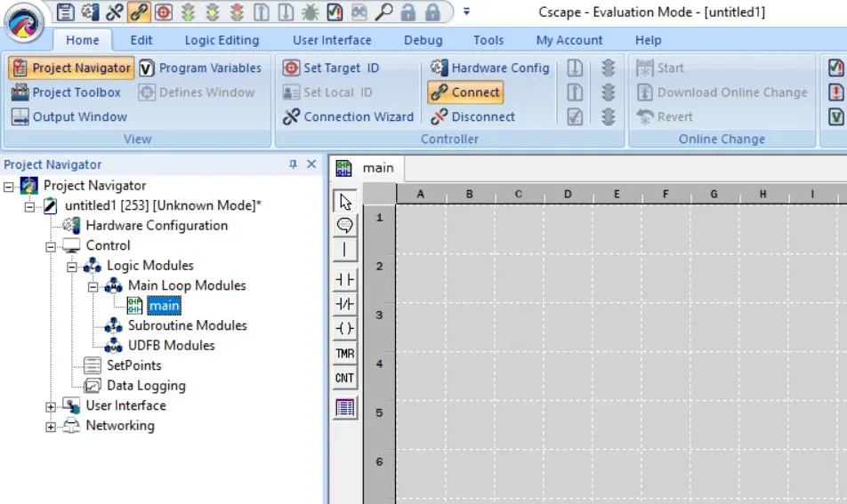The height and width of the screenshot is (504, 847).
Task: Choose the CNT counter element
Action: (344, 379)
